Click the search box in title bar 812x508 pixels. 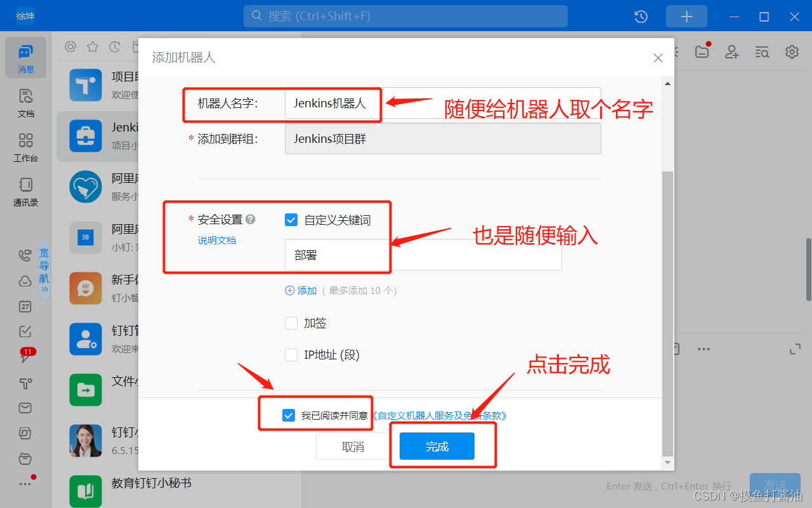point(405,16)
